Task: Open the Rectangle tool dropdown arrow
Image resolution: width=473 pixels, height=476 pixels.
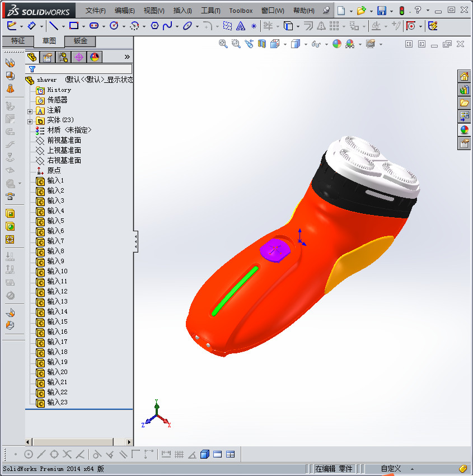Action: 83,27
